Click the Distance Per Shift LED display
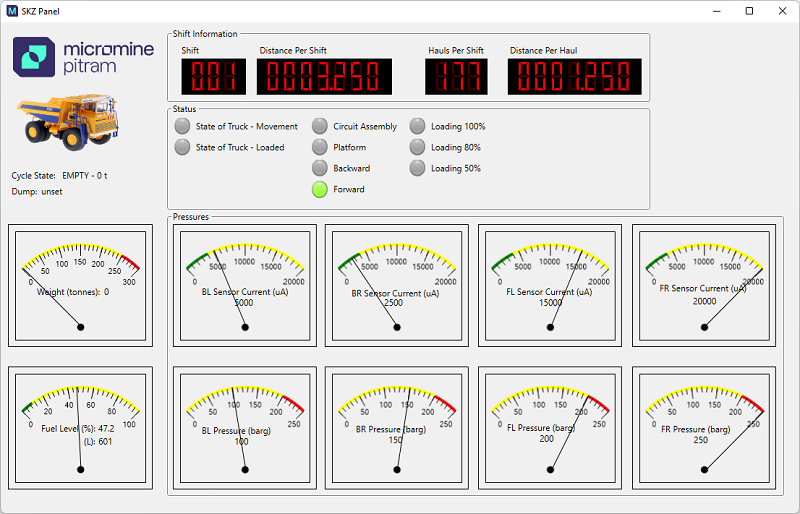Viewport: 800px width, 514px height. click(x=324, y=77)
